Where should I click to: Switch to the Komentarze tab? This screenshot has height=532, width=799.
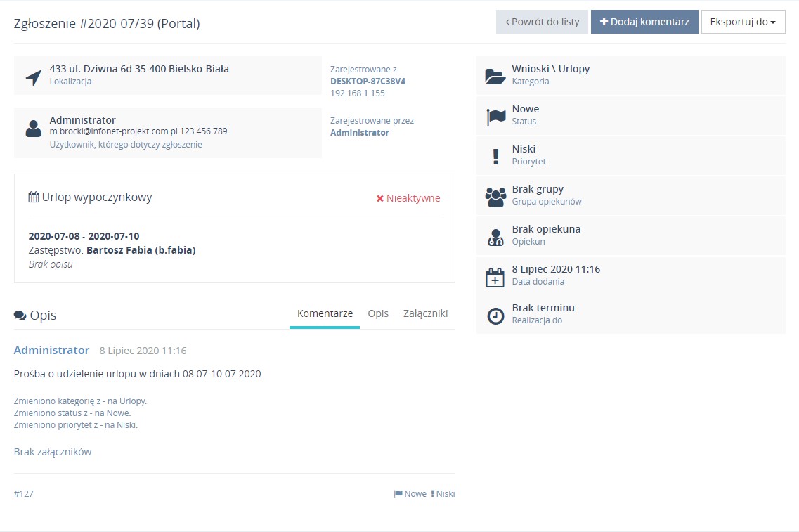pyautogui.click(x=325, y=313)
